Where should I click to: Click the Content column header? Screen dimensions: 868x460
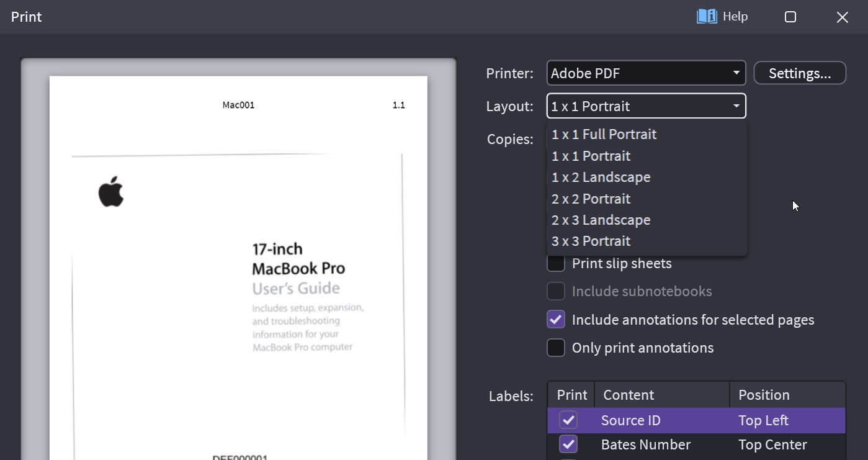click(661, 395)
